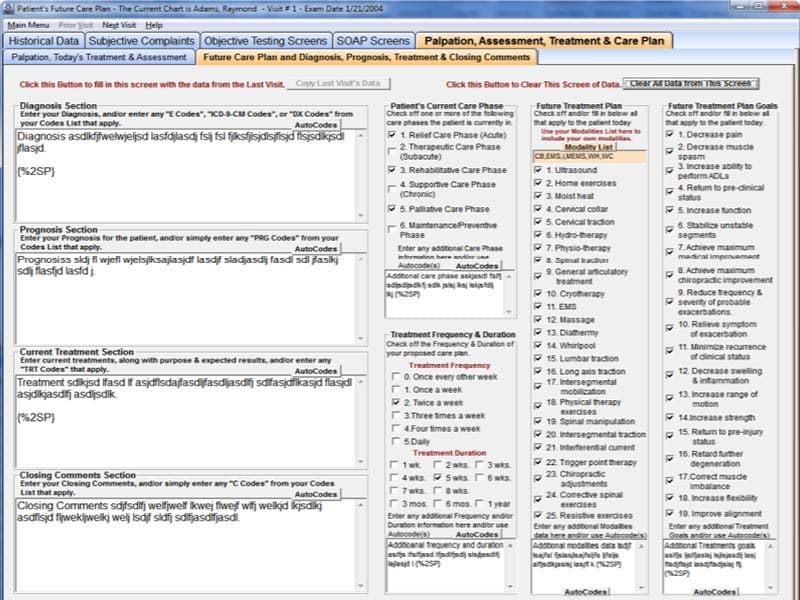This screenshot has height=600, width=800.
Task: Check 6 mos. treatment duration
Action: [x=437, y=504]
